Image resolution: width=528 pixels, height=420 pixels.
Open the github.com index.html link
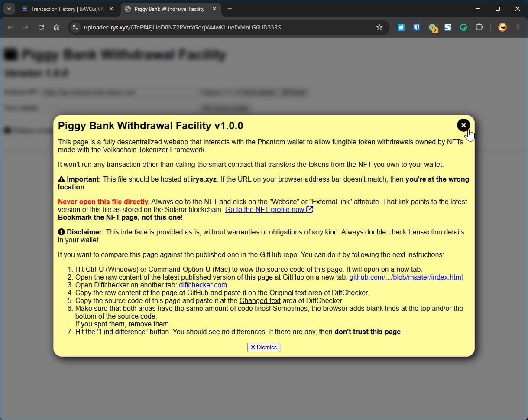click(406, 277)
